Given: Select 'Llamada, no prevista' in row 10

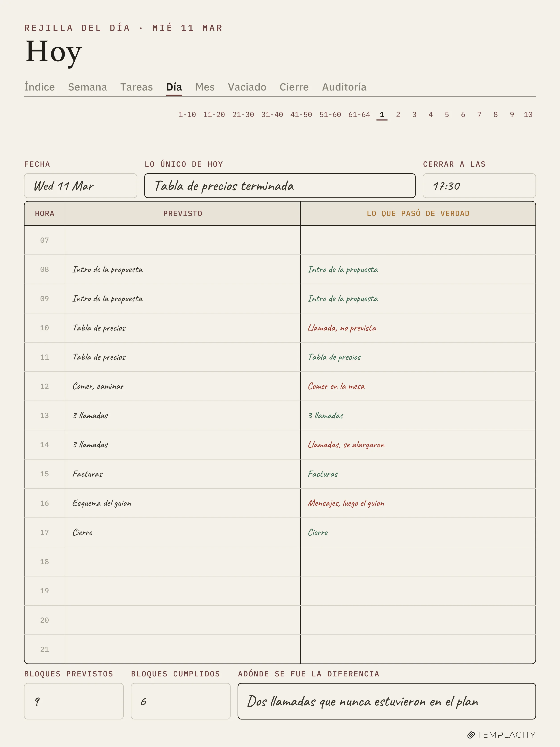Looking at the screenshot, I should [x=342, y=328].
